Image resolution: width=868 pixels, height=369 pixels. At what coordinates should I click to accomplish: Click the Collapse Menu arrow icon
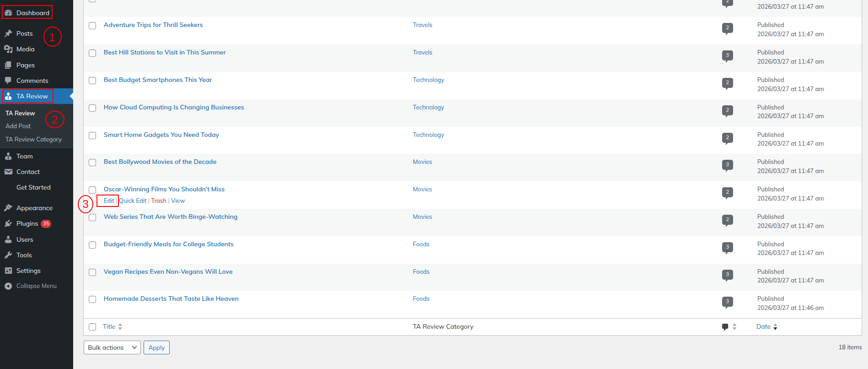[x=8, y=286]
